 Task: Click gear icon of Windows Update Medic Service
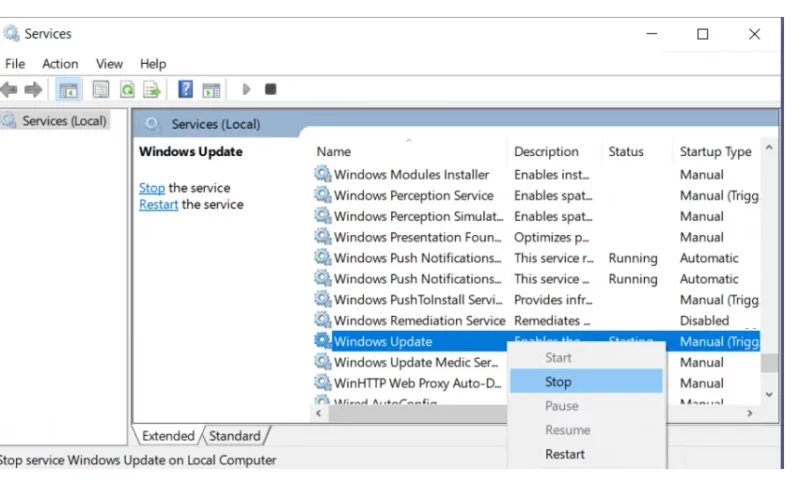(x=322, y=362)
